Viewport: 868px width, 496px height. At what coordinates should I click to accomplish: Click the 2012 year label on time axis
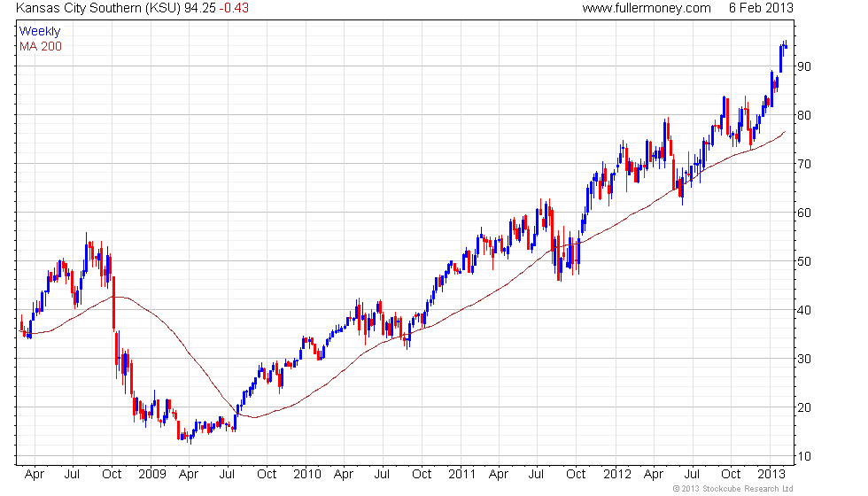point(617,475)
